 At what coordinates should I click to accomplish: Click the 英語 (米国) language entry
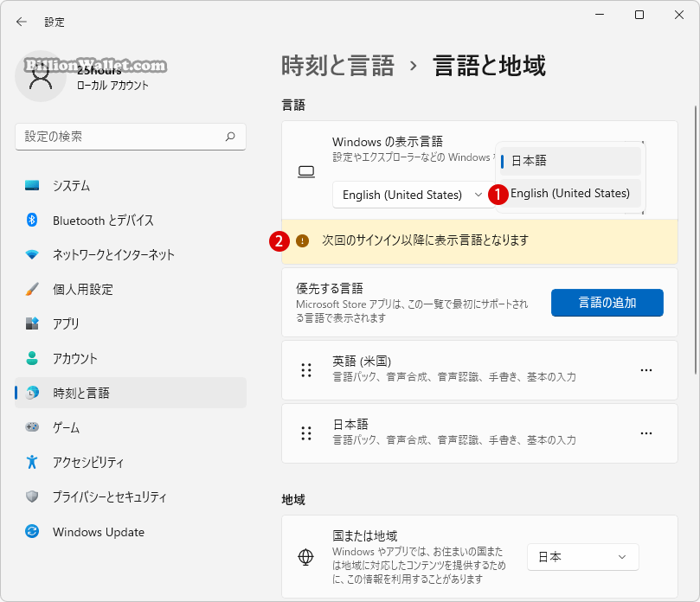(479, 370)
